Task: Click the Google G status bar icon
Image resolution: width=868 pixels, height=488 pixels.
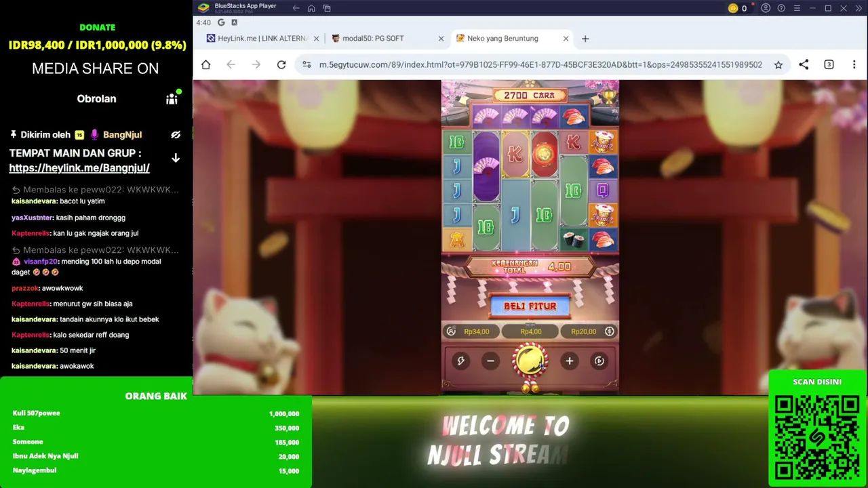Action: tap(221, 22)
